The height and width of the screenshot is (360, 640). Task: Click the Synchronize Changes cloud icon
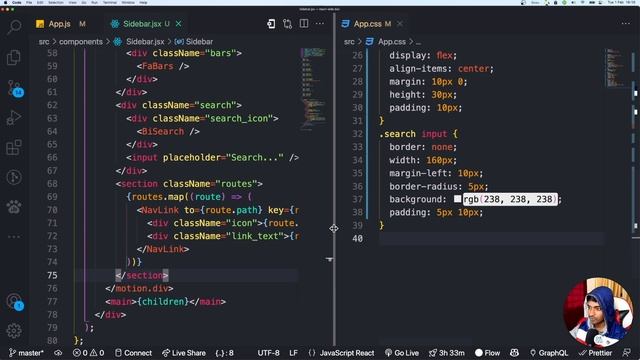pos(58,353)
